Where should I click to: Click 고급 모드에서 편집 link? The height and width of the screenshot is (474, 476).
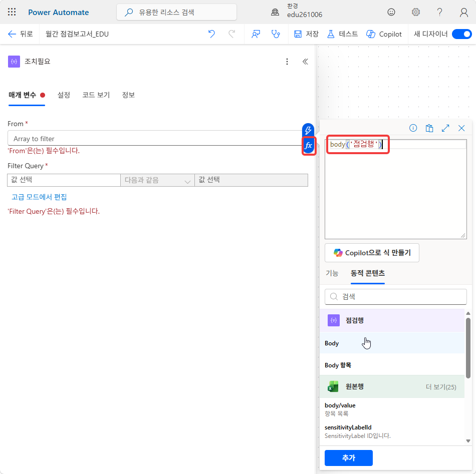click(39, 197)
